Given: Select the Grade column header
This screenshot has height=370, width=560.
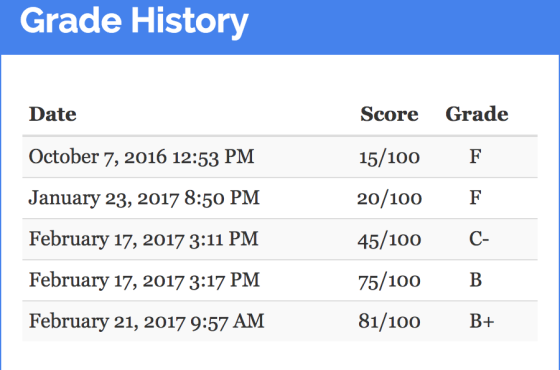Looking at the screenshot, I should [x=477, y=114].
